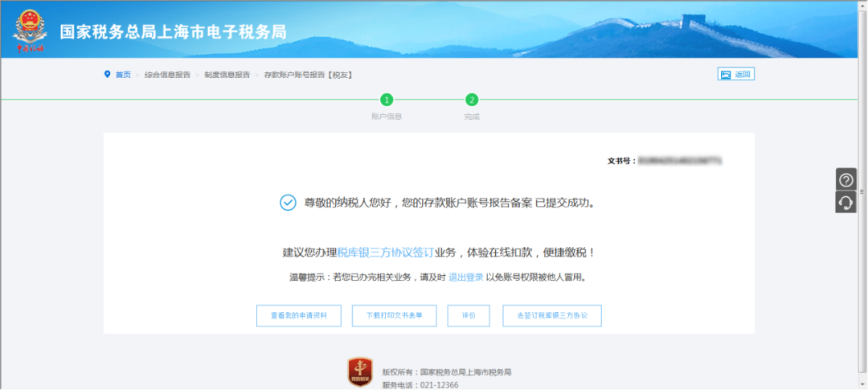Click the national tax emblem logo

(x=31, y=31)
